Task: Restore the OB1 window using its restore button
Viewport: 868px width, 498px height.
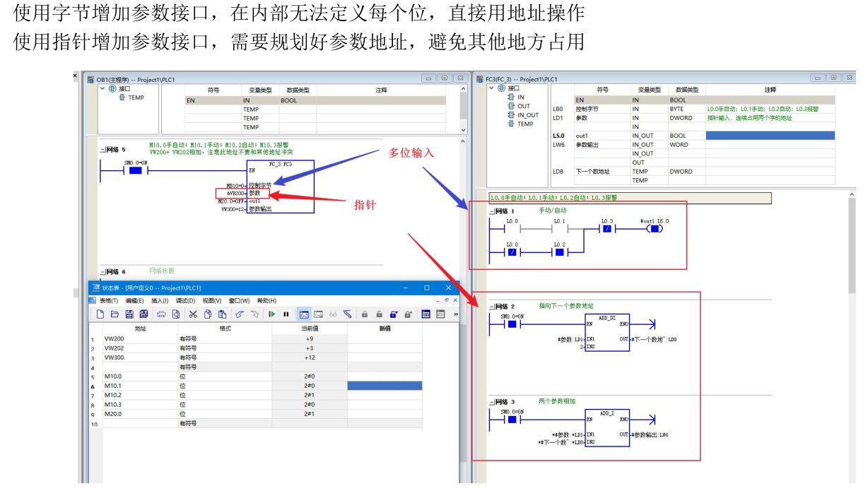Action: pyautogui.click(x=444, y=78)
